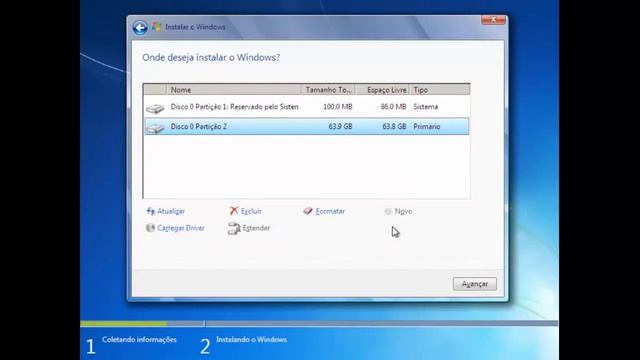640x360 pixels.
Task: Click the drive icon for Partição 2
Action: point(155,127)
